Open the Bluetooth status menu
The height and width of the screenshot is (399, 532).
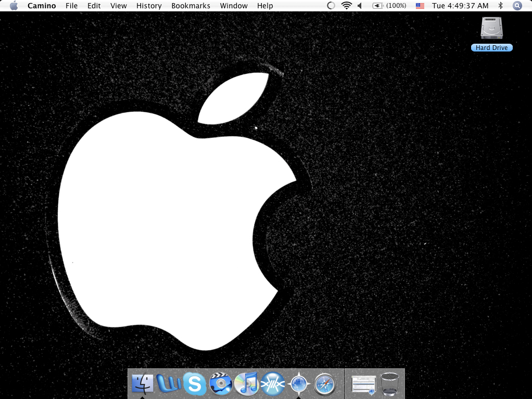[500, 5]
